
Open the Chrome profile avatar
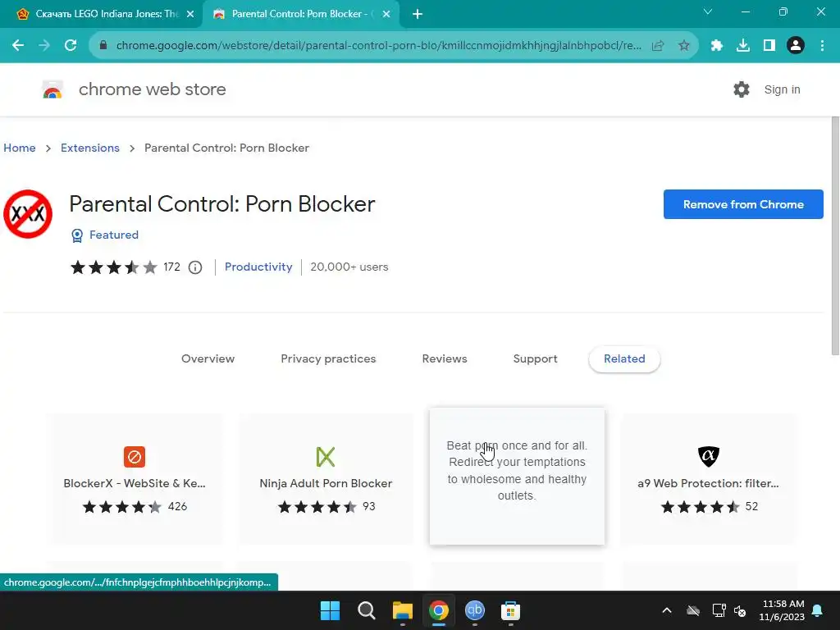pyautogui.click(x=796, y=46)
